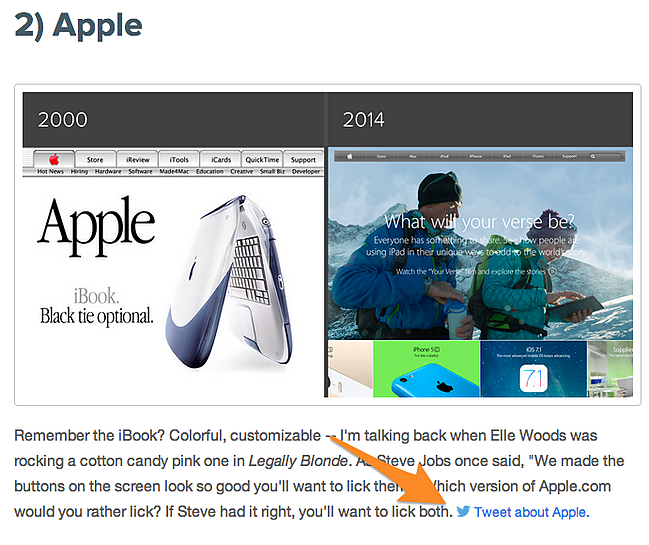Click the search field in 2014 navbar

(607, 156)
